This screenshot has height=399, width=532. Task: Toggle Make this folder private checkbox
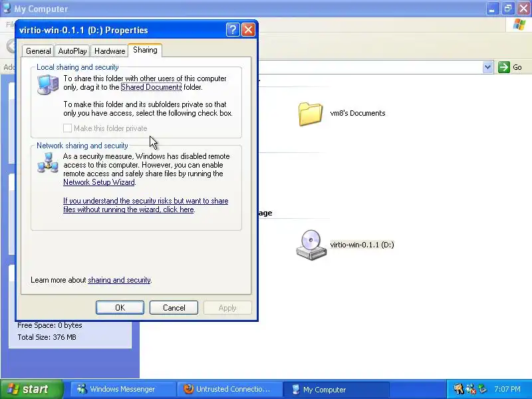pyautogui.click(x=68, y=128)
